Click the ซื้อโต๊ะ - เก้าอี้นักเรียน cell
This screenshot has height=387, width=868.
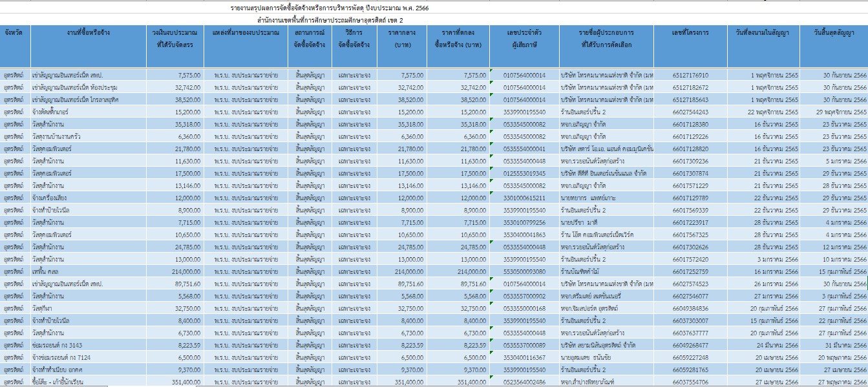[88, 382]
